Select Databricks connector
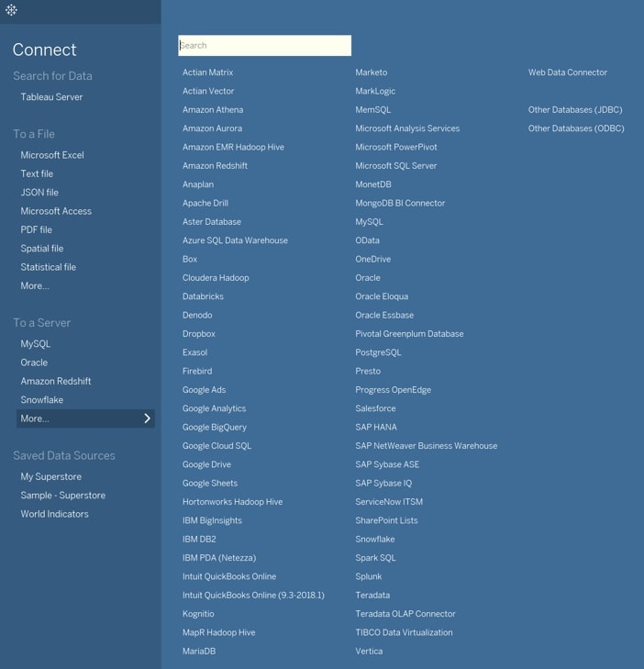644x669 pixels. (203, 296)
